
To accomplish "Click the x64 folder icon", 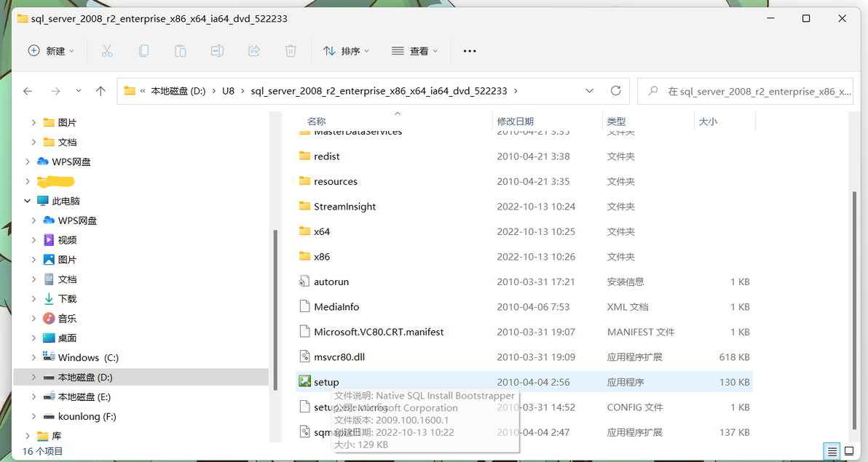I will [x=304, y=231].
